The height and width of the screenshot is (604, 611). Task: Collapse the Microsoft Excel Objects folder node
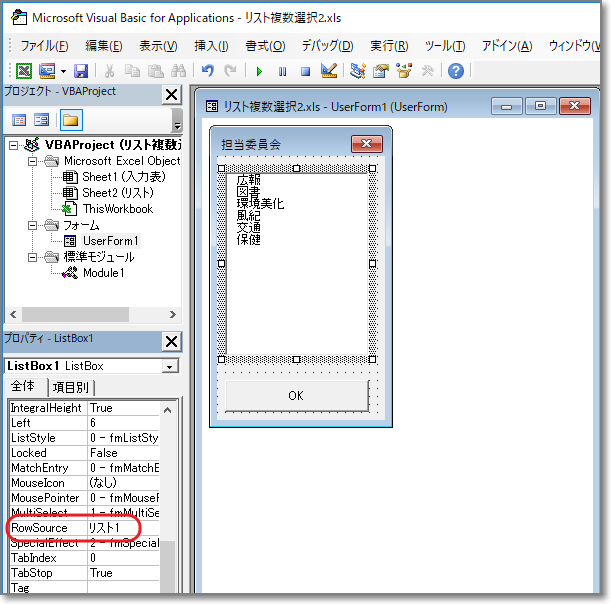pyautogui.click(x=33, y=161)
